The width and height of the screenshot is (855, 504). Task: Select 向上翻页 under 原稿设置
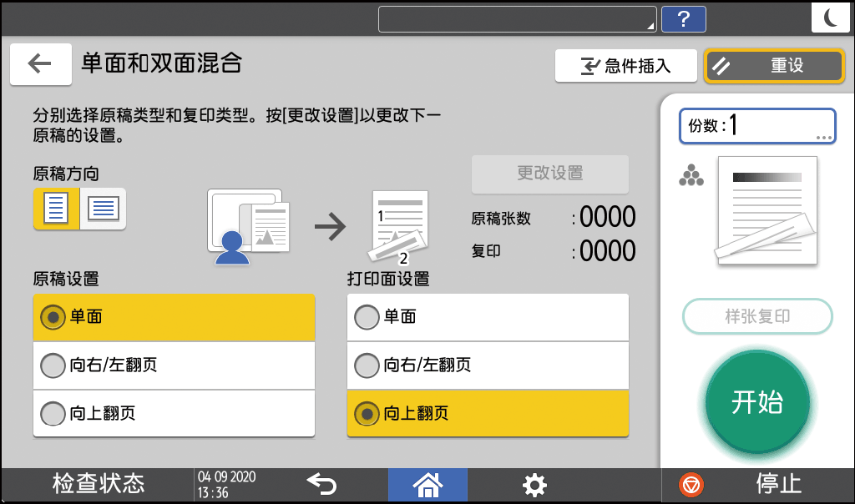point(174,413)
